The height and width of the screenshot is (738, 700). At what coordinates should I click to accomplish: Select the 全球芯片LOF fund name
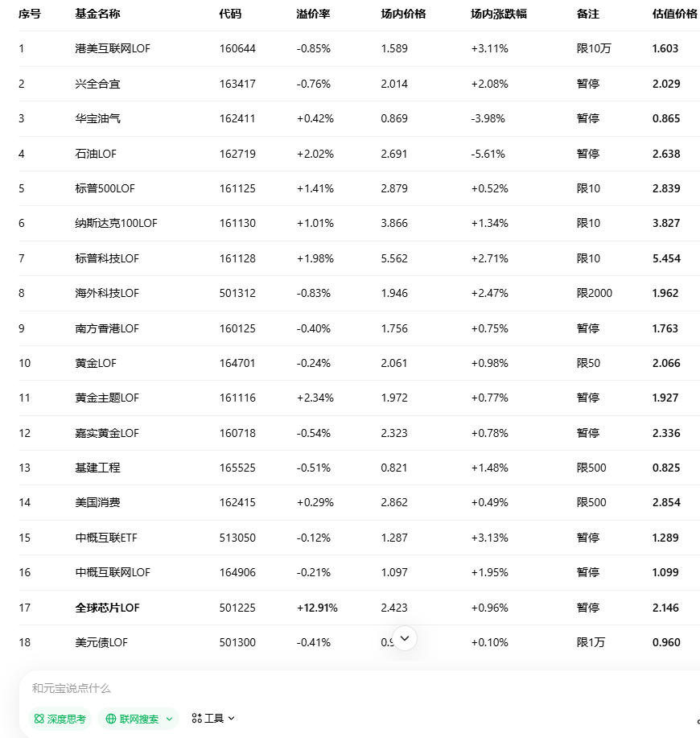click(x=107, y=608)
